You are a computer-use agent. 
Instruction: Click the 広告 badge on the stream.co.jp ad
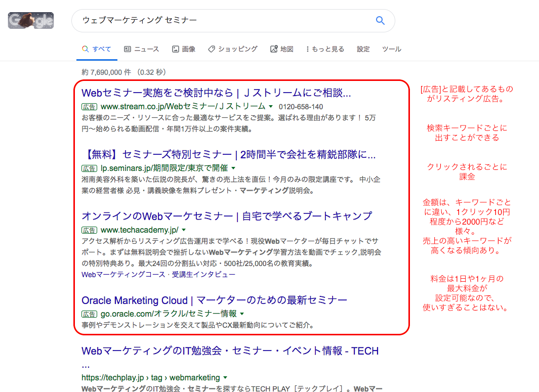coord(90,107)
